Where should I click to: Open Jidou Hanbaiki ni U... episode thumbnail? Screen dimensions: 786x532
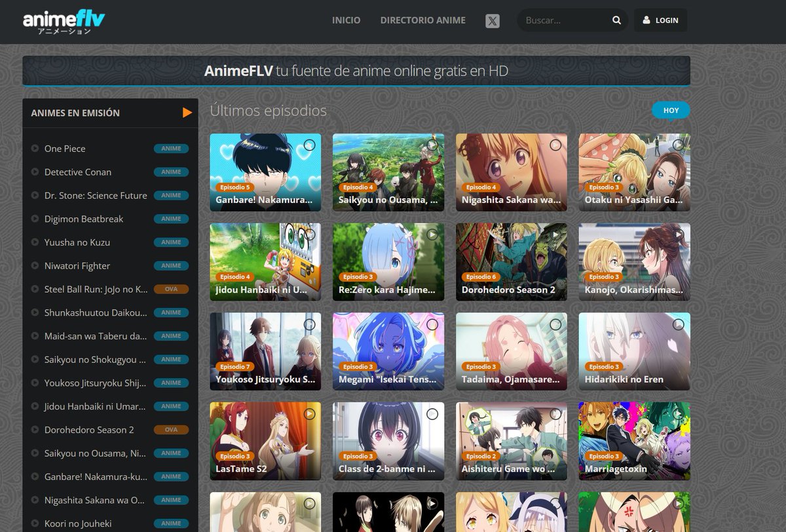coord(265,262)
